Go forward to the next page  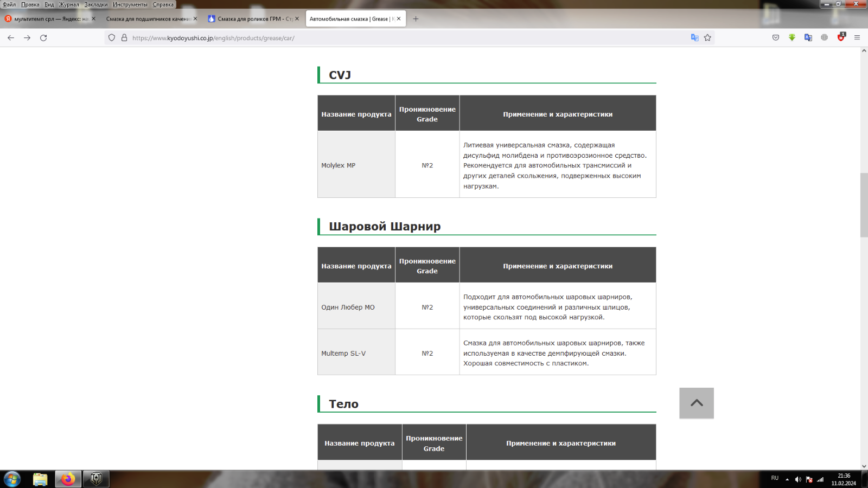pos(27,38)
